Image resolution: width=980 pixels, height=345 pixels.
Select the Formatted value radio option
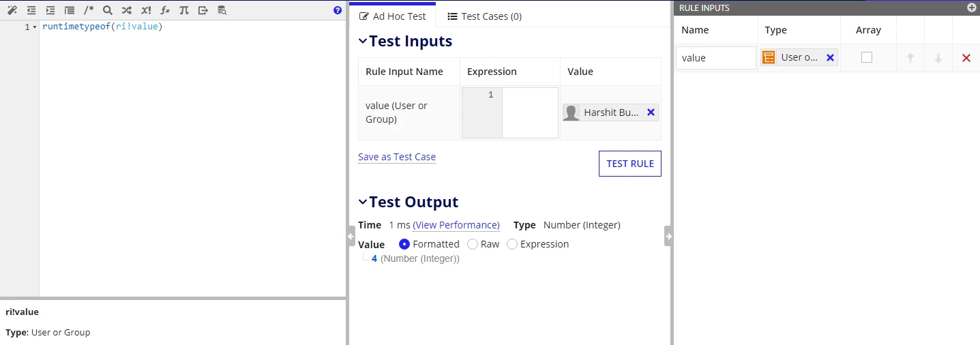point(404,244)
